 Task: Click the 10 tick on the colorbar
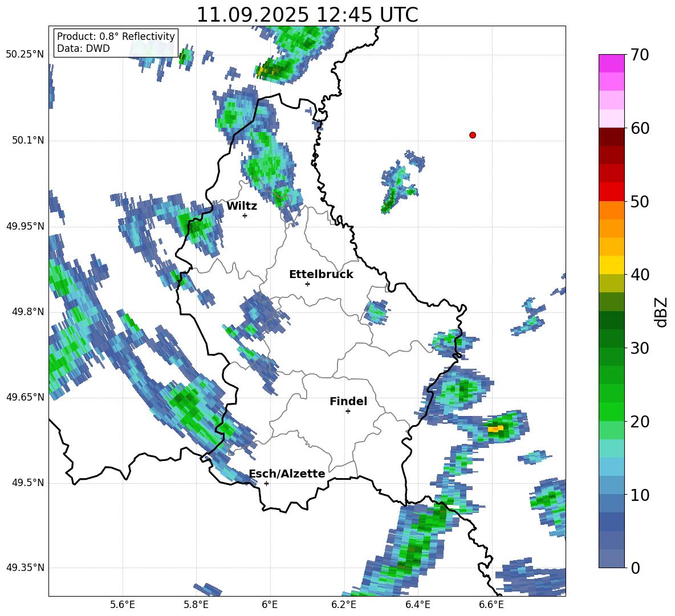pyautogui.click(x=639, y=495)
